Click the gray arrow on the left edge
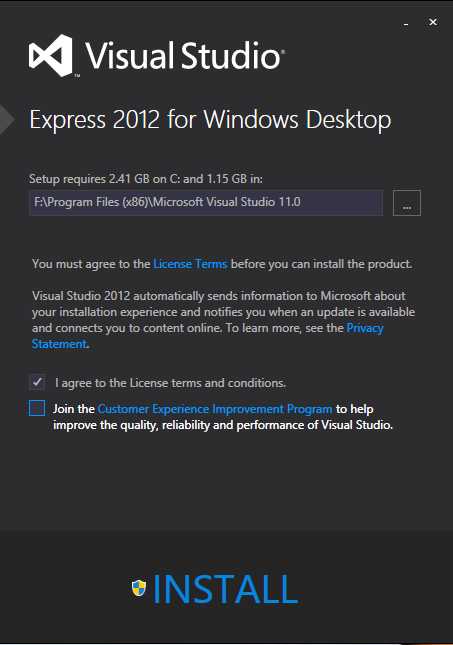Screen dimensions: 453x645 tap(7, 119)
